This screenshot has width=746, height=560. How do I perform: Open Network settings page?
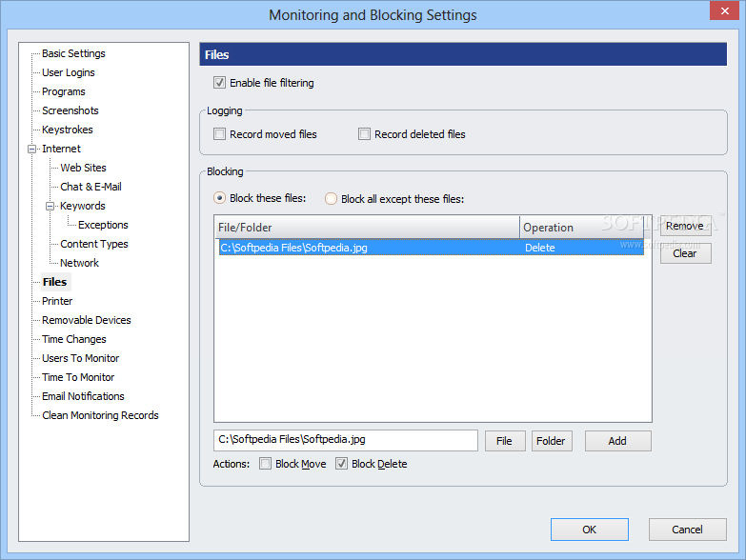point(79,263)
